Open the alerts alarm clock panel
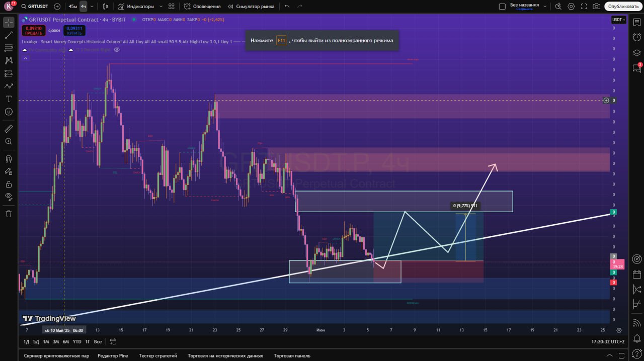This screenshot has height=361, width=644. coord(636,38)
